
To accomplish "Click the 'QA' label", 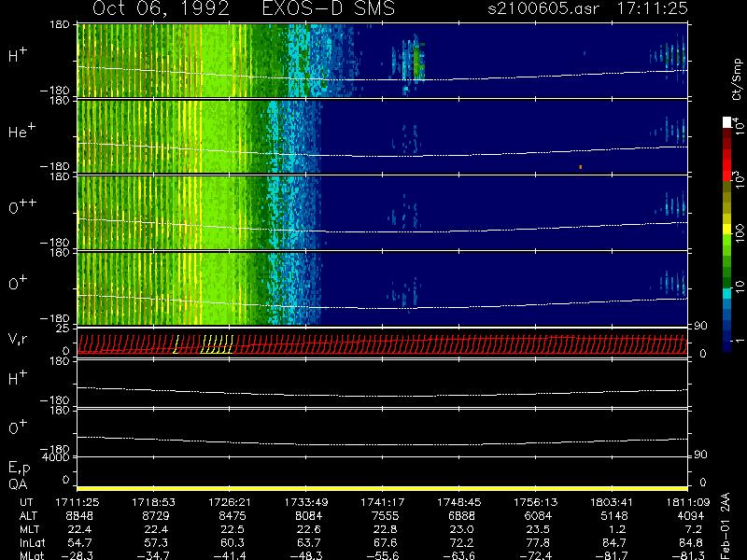I will coord(18,484).
